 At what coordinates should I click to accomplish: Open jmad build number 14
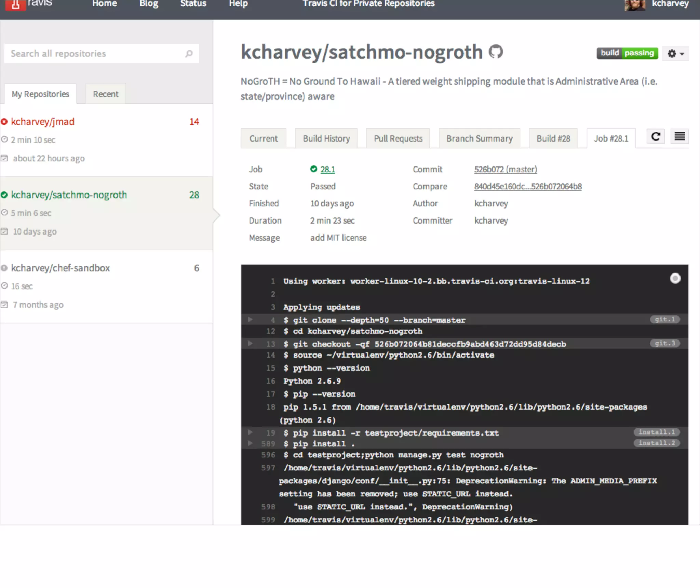click(x=194, y=122)
